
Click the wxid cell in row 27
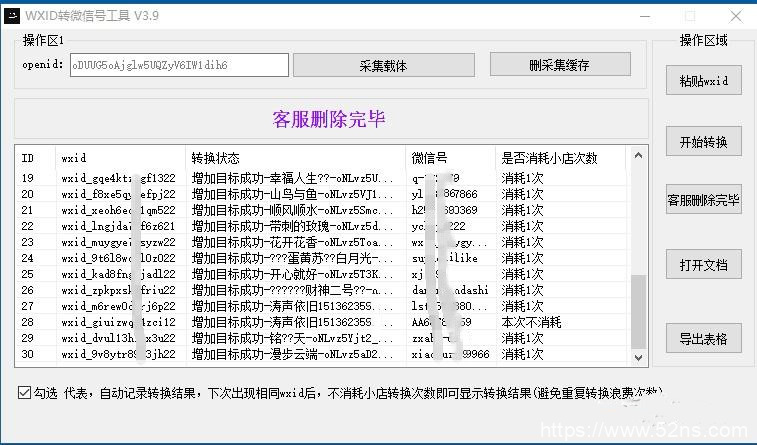118,306
